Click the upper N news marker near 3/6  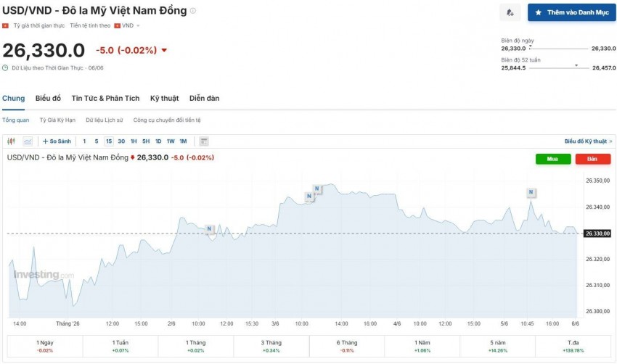pos(317,189)
